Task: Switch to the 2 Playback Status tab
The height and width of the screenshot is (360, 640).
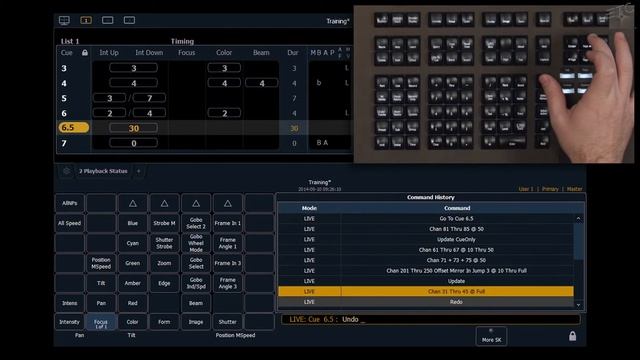Action: point(103,171)
